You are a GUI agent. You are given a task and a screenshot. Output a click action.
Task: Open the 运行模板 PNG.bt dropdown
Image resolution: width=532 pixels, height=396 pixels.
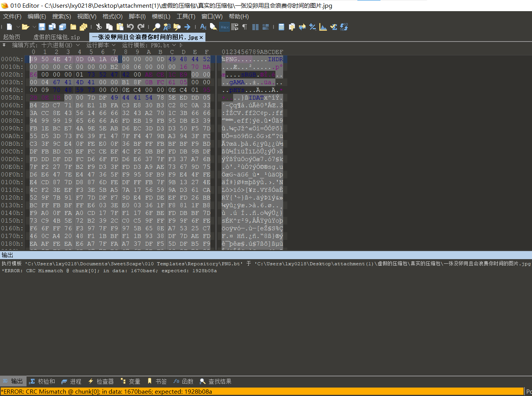(174, 45)
